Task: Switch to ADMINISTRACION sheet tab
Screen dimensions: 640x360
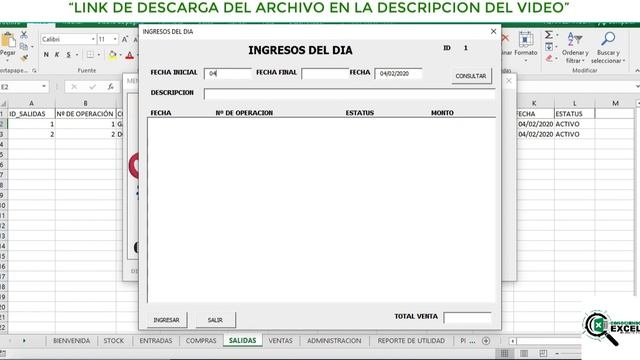Action: (334, 340)
